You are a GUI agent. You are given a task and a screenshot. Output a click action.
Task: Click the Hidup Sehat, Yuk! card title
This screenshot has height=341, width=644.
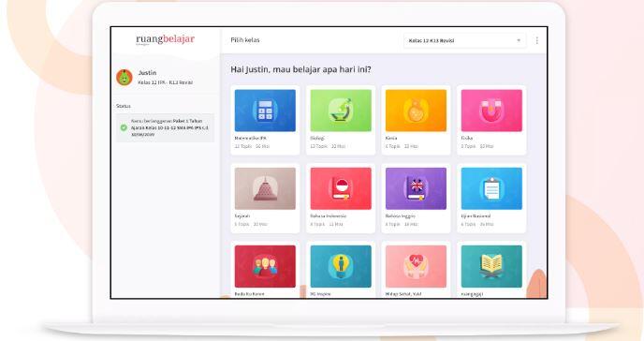403,294
